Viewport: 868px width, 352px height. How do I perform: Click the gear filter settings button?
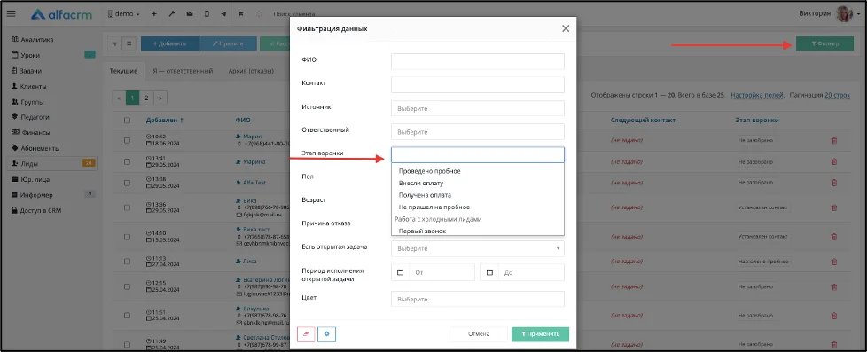pyautogui.click(x=326, y=334)
